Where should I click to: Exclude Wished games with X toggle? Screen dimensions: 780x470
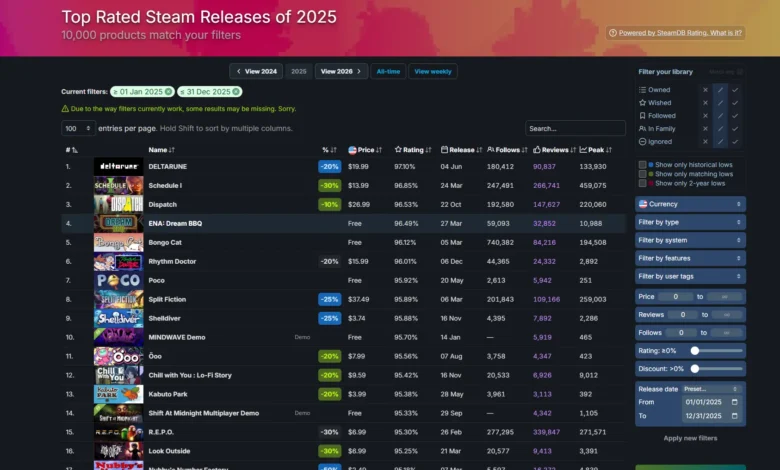pyautogui.click(x=705, y=103)
